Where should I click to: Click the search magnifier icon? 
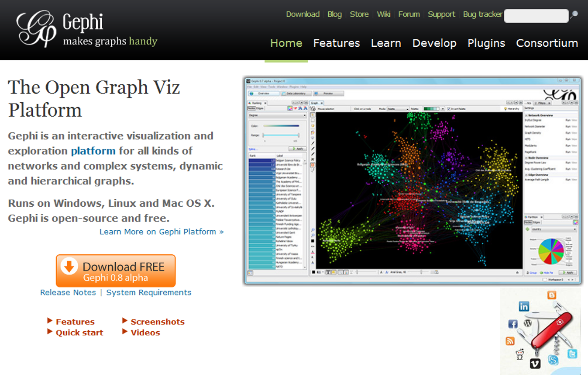[574, 14]
